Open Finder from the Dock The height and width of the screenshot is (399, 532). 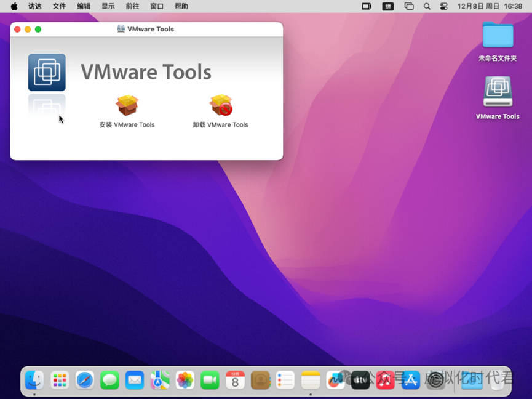click(x=34, y=380)
